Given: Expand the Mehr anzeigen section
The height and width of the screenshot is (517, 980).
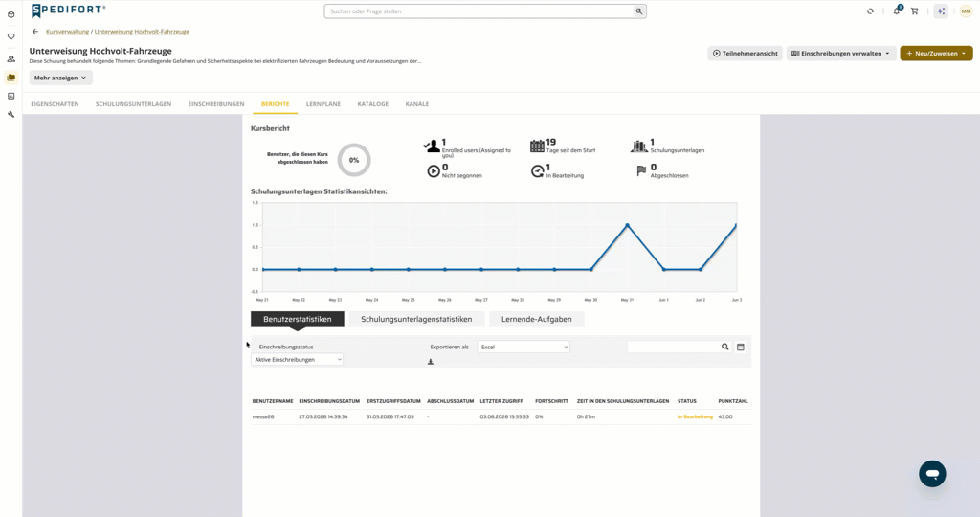Looking at the screenshot, I should [x=60, y=78].
